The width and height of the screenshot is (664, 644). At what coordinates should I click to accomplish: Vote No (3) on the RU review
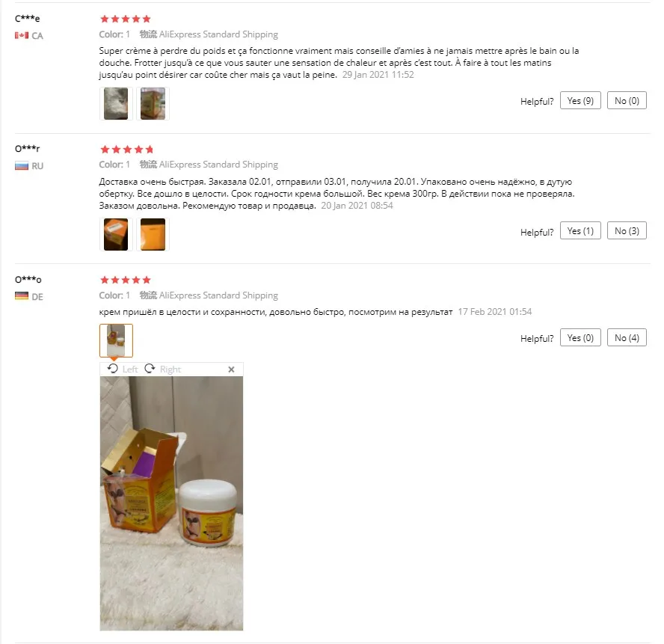pos(627,230)
